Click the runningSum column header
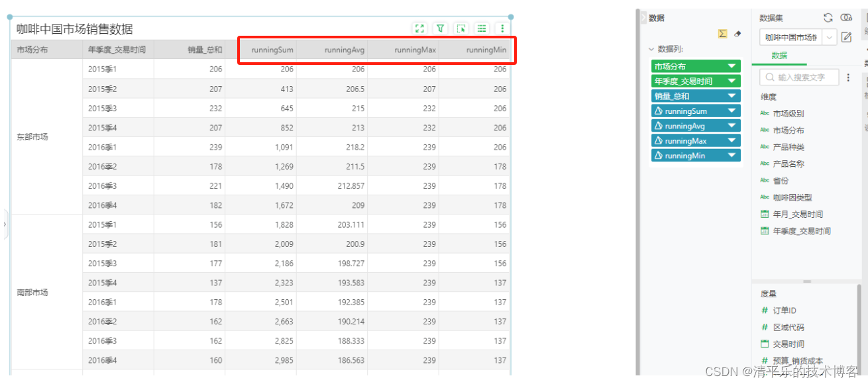This screenshot has height=384, width=868. click(260, 50)
